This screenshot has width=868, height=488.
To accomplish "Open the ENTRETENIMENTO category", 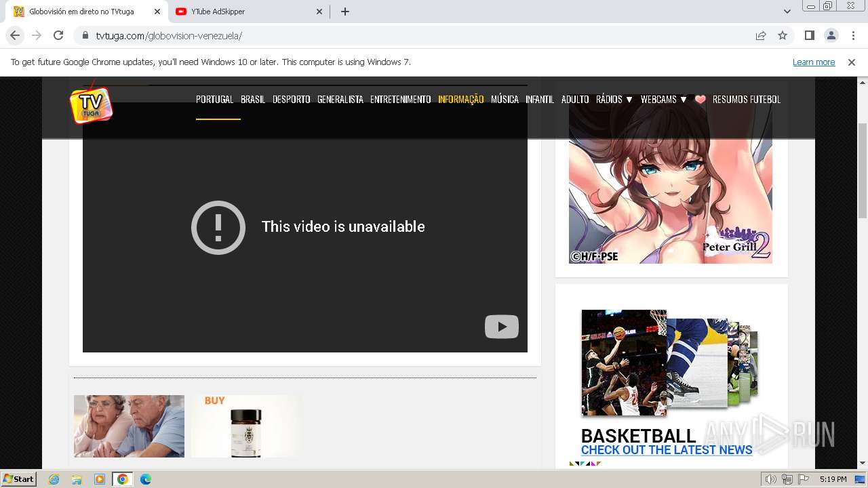I will coord(401,100).
